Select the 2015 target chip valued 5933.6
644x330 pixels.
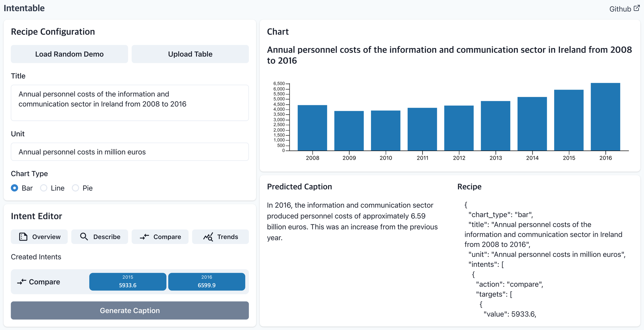[x=128, y=282]
